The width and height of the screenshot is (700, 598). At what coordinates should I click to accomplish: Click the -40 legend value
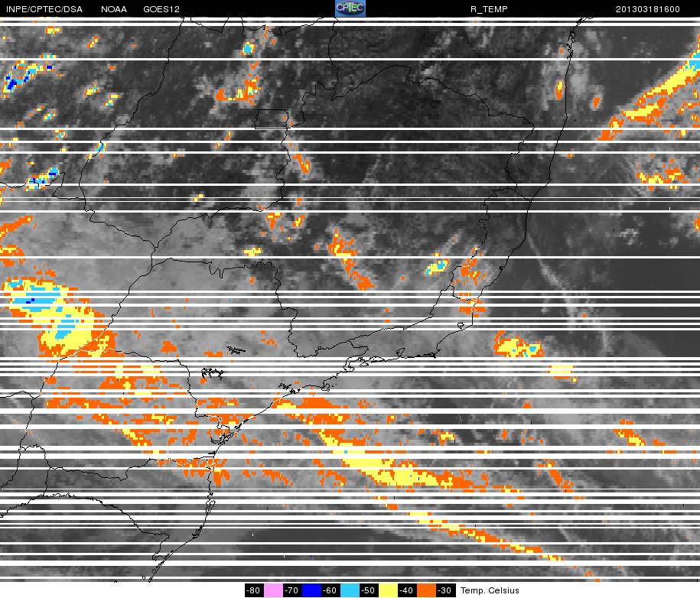[x=407, y=590]
